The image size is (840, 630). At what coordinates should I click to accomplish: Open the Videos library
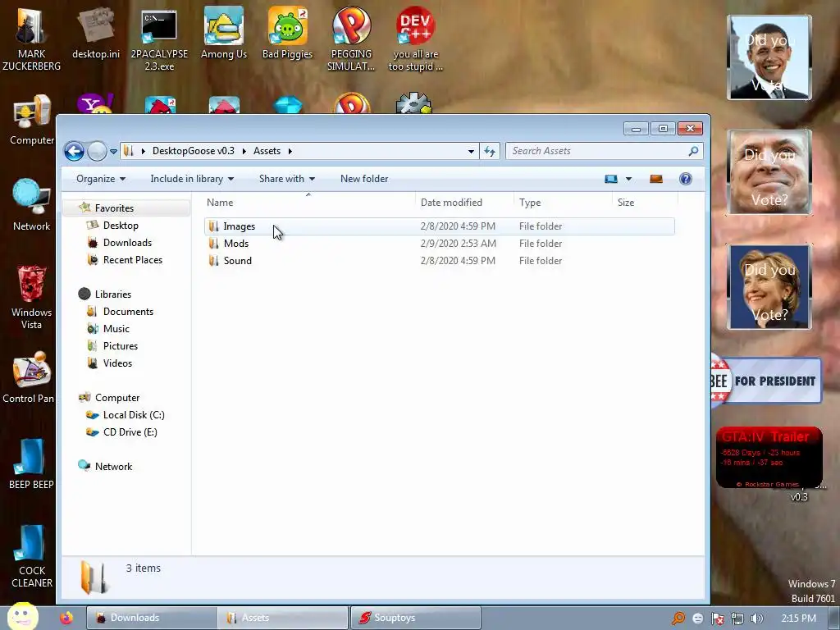pyautogui.click(x=117, y=363)
